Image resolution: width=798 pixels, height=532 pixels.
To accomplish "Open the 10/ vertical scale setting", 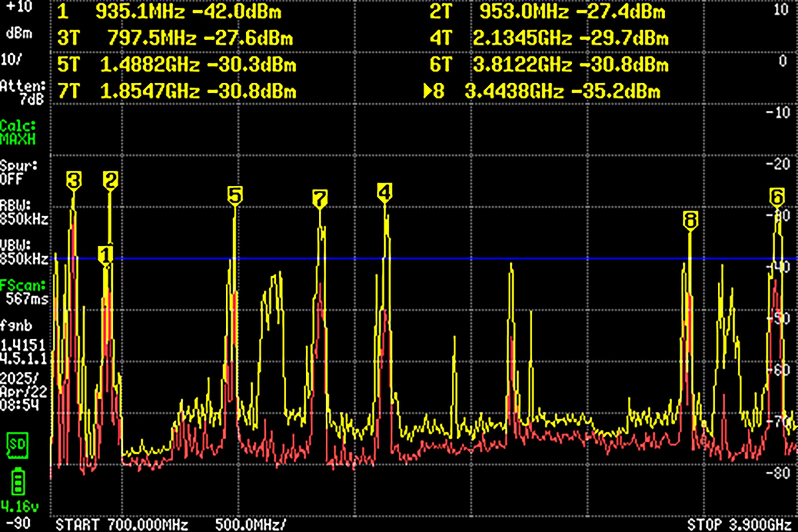I will pyautogui.click(x=11, y=58).
